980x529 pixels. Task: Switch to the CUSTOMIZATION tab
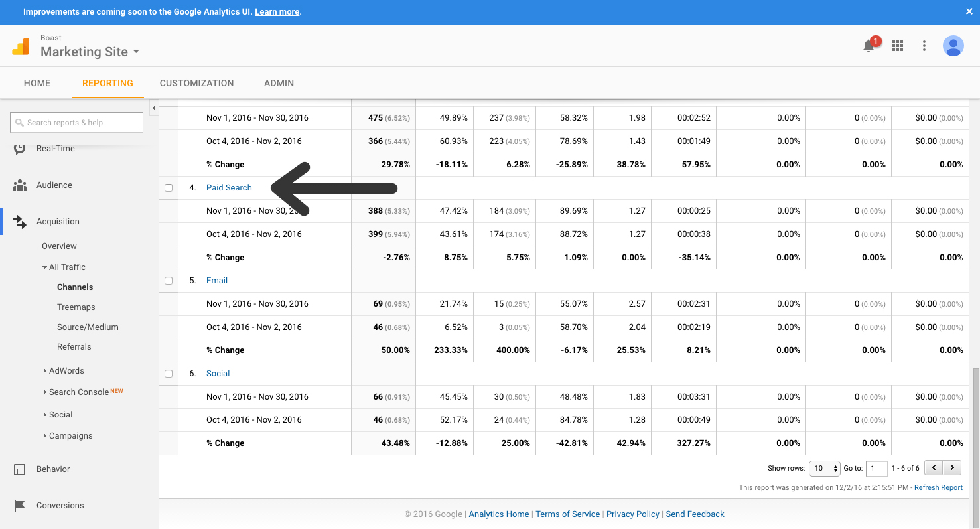(196, 83)
